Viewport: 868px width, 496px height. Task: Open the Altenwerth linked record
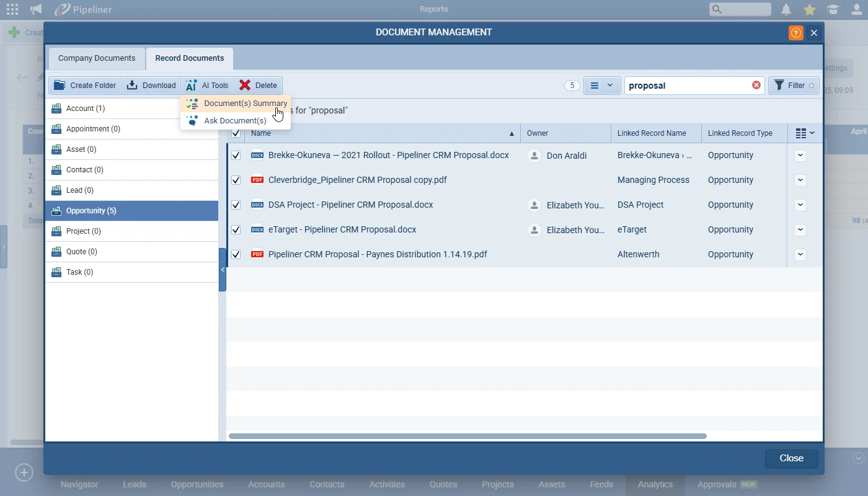pos(639,254)
